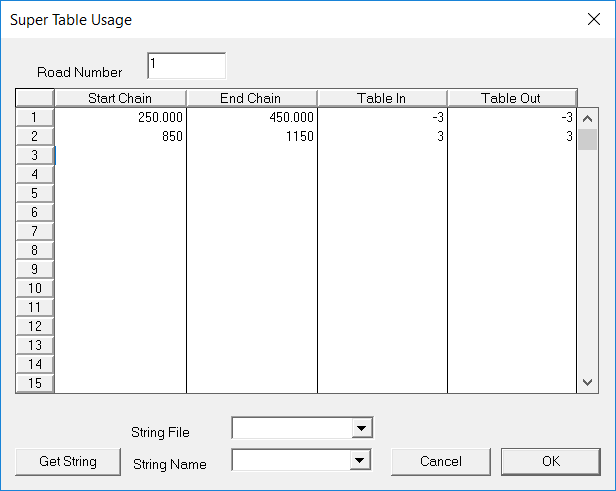Select row 2 header in table
The height and width of the screenshot is (491, 616).
point(35,136)
